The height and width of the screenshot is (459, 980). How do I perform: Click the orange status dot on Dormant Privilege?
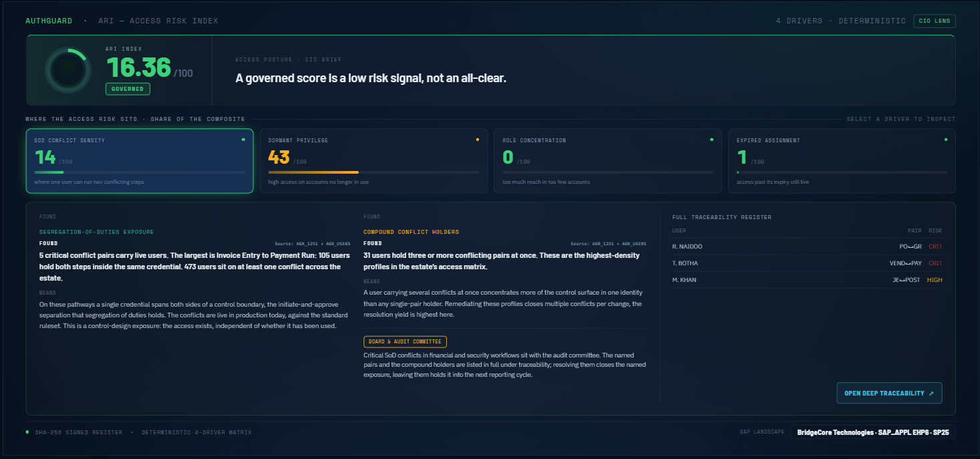(477, 140)
